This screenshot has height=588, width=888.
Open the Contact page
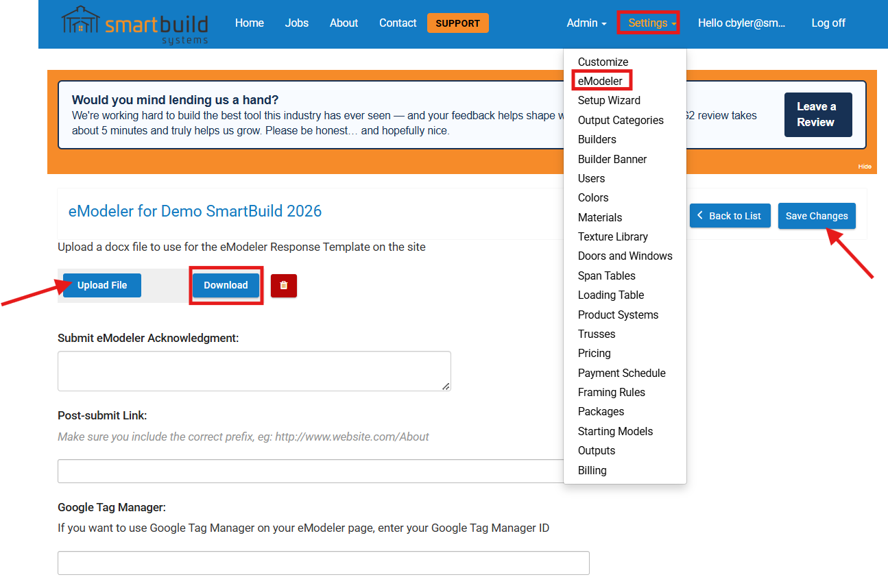(x=398, y=23)
